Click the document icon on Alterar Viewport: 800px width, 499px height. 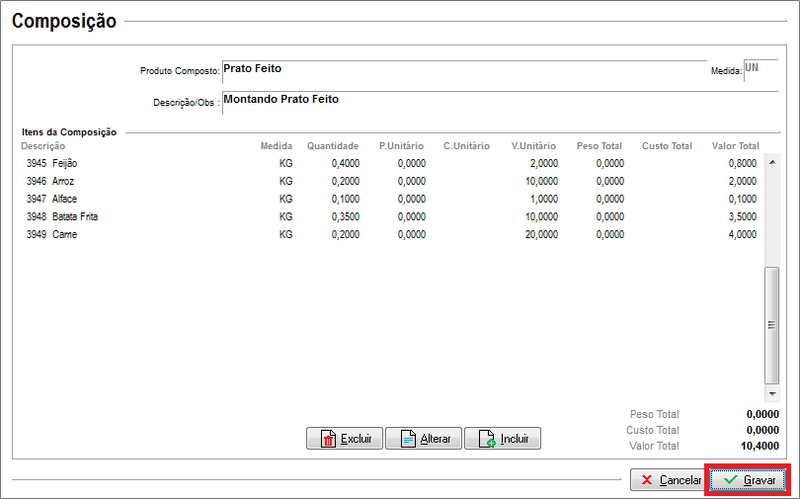pos(407,439)
